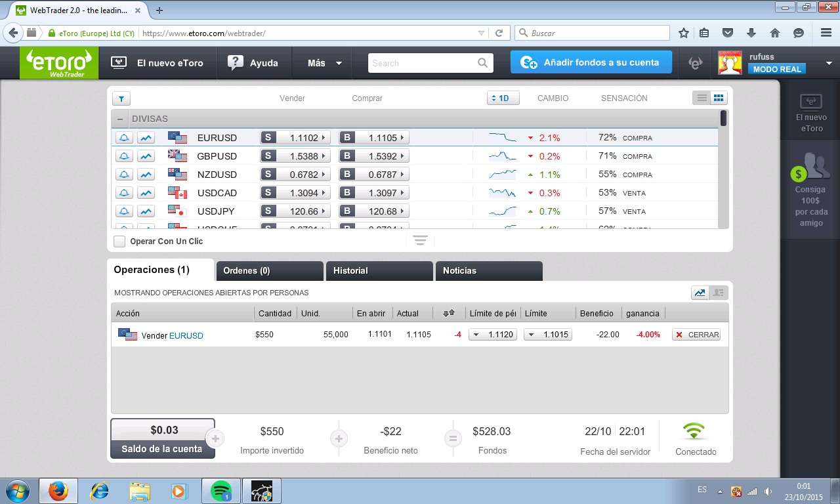This screenshot has width=840, height=504.
Task: Set price alert bell for EURUSD
Action: click(125, 138)
